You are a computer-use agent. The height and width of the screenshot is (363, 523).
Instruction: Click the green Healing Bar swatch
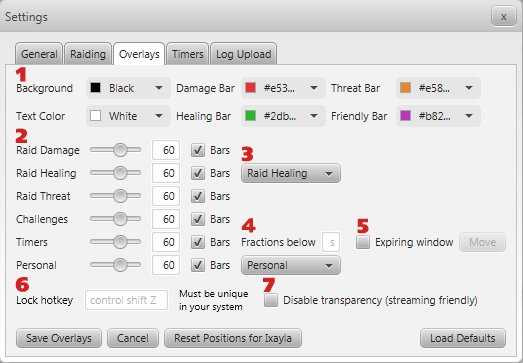pos(250,116)
